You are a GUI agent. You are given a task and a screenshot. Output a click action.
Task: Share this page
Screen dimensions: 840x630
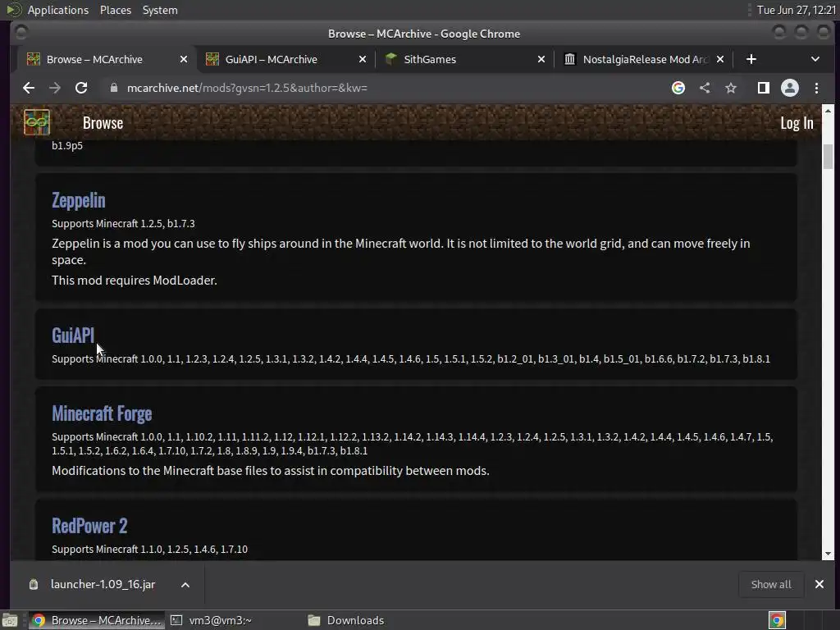pyautogui.click(x=705, y=88)
